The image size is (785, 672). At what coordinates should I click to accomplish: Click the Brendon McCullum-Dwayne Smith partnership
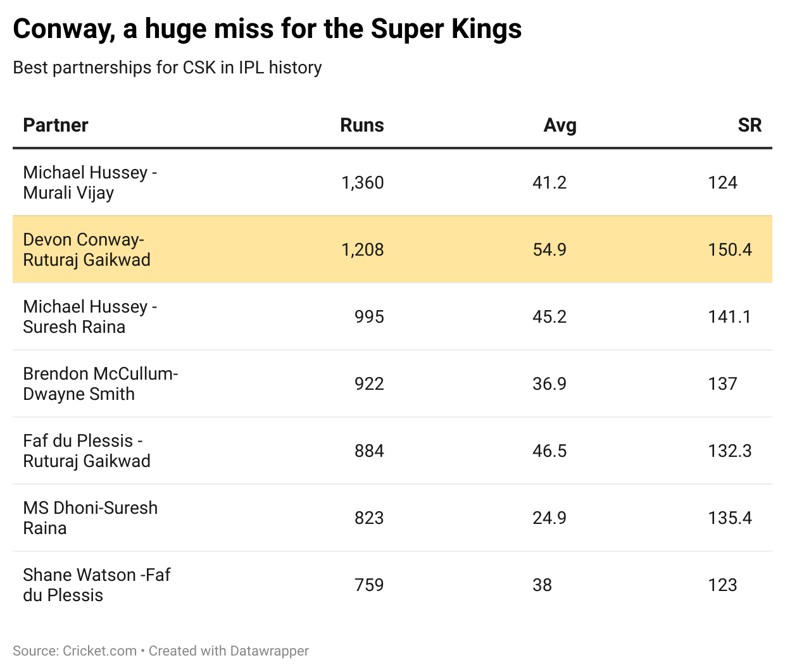[100, 384]
